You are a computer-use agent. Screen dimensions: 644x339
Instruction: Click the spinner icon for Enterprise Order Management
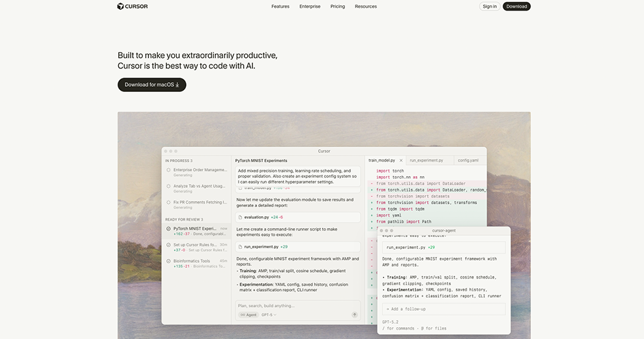point(168,170)
